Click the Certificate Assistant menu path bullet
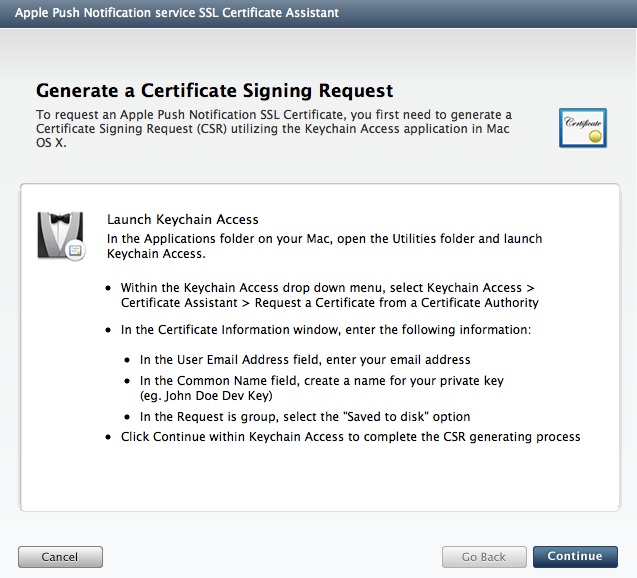Image resolution: width=637 pixels, height=578 pixels. tap(329, 295)
